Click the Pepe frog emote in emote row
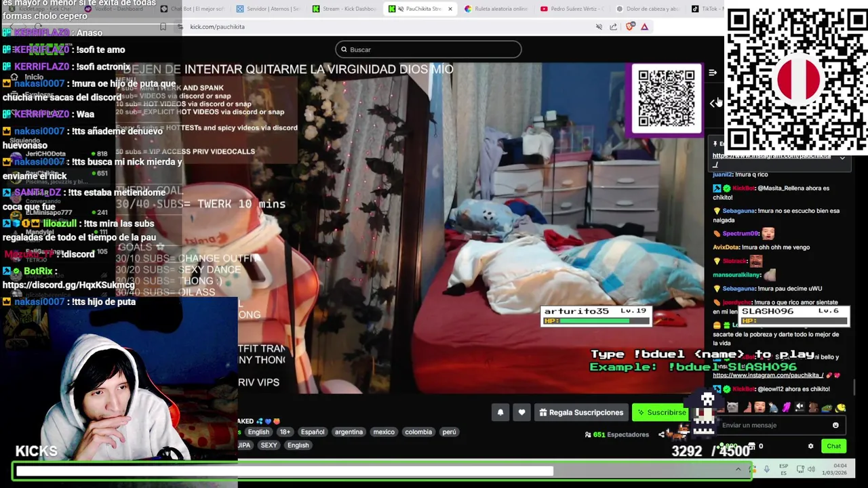The image size is (868, 488). [827, 407]
